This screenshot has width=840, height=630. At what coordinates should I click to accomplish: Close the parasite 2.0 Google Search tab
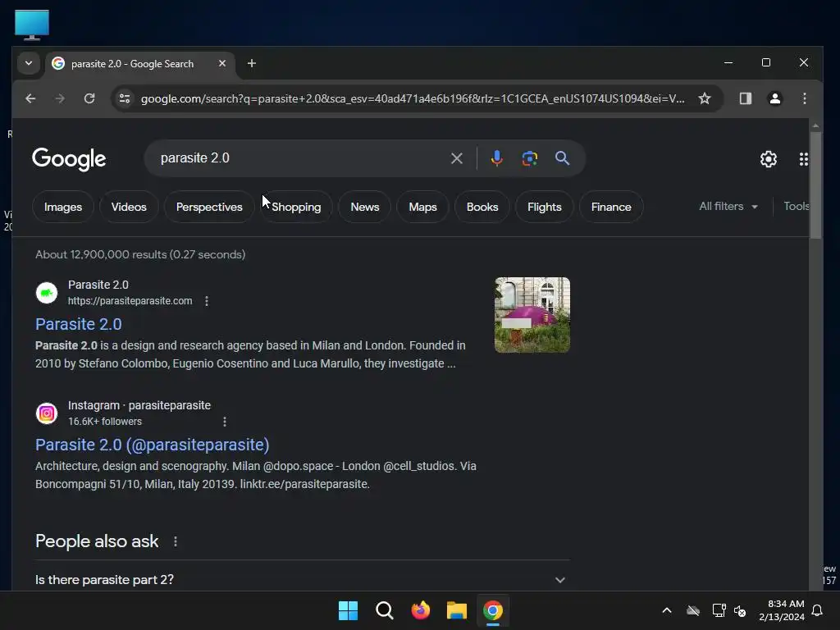[222, 63]
